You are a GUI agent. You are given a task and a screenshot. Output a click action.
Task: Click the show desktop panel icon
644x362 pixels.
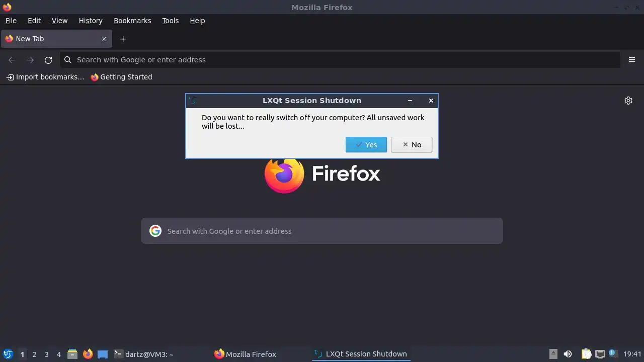[x=103, y=354]
